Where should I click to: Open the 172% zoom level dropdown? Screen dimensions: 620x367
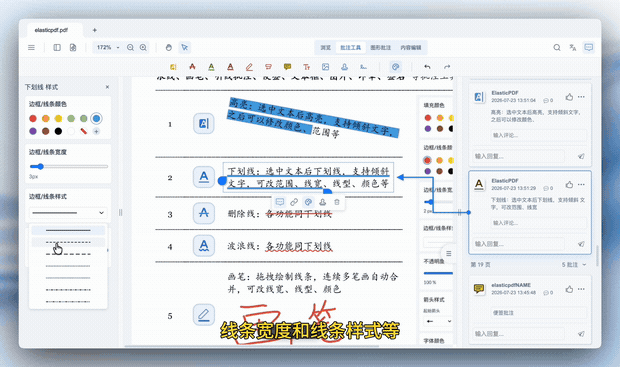[107, 47]
